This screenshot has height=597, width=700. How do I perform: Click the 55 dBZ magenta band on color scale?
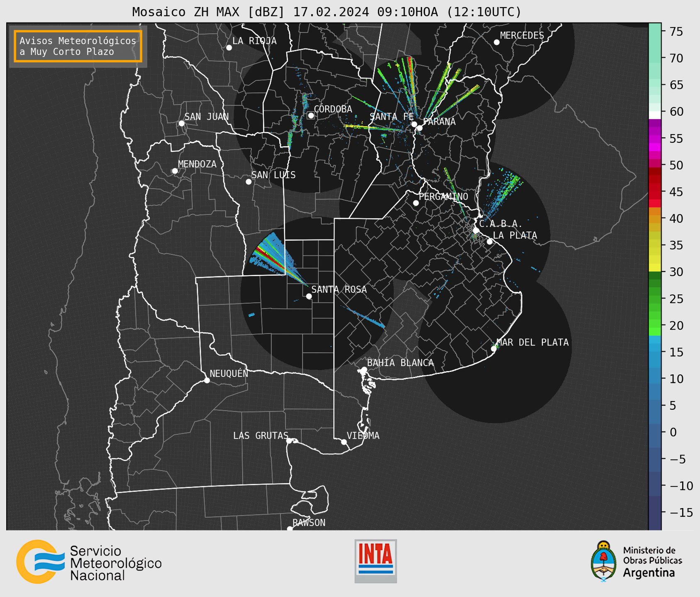(655, 139)
